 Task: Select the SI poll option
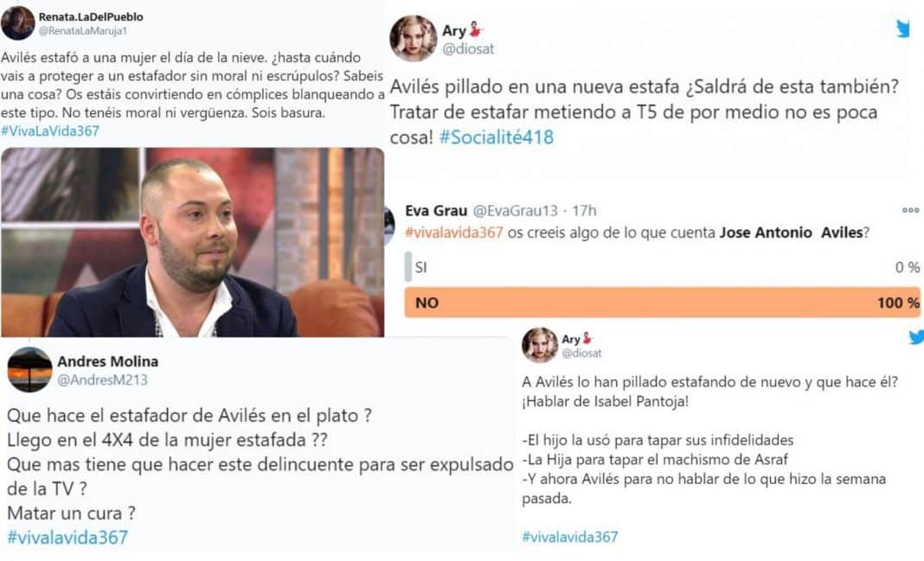click(663, 267)
